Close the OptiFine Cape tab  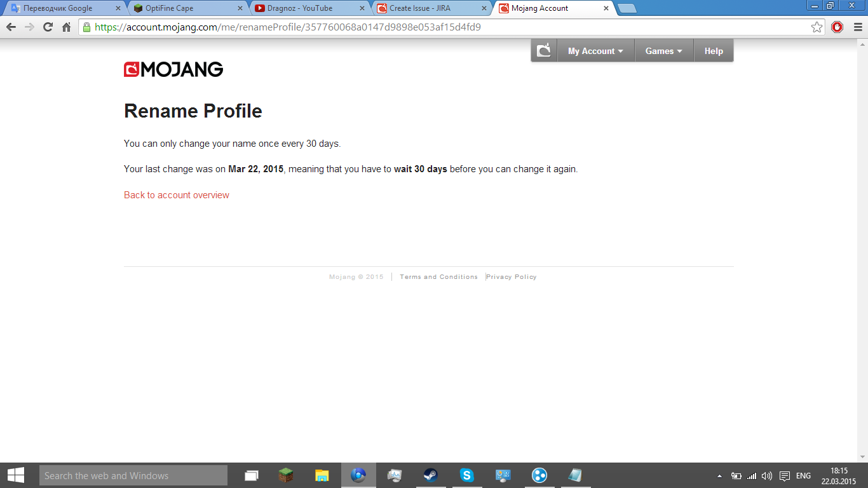click(x=240, y=8)
